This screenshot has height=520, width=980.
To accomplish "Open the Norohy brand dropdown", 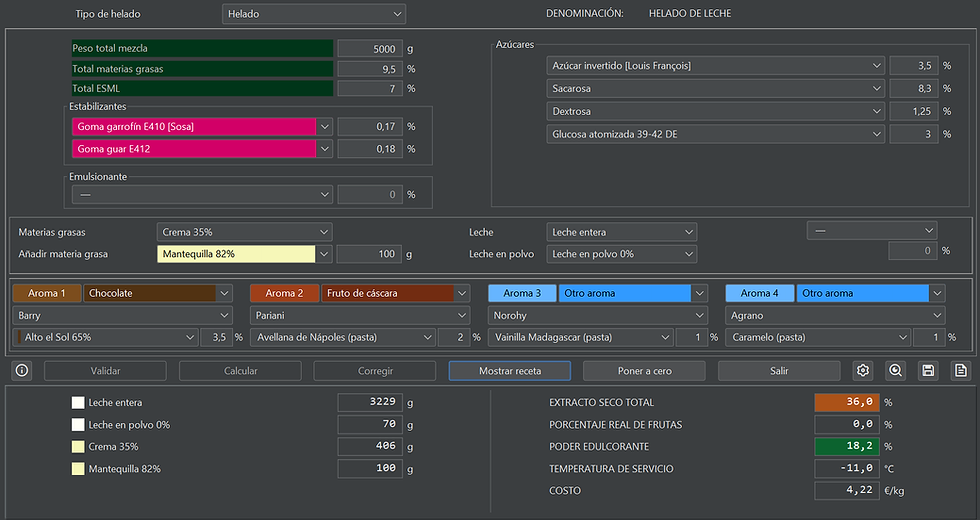I will [598, 316].
